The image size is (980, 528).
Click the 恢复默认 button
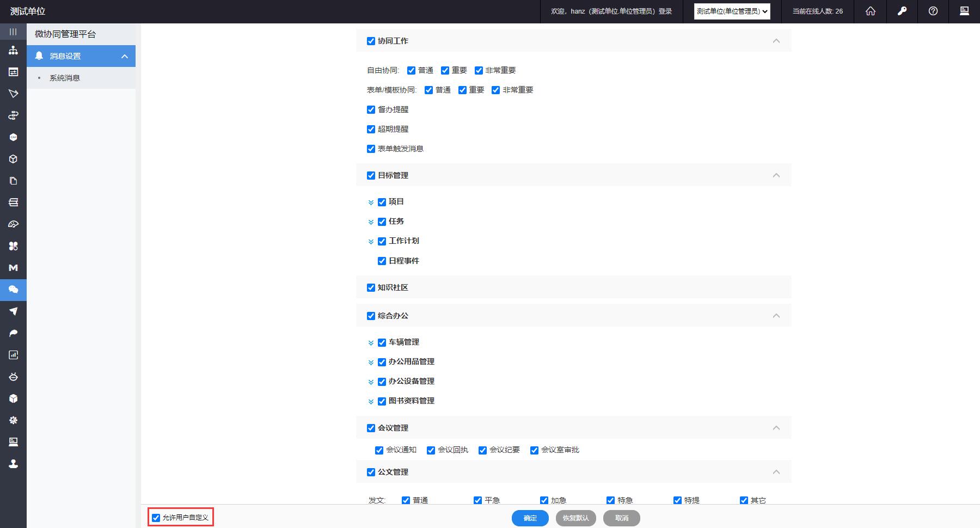[x=576, y=518]
